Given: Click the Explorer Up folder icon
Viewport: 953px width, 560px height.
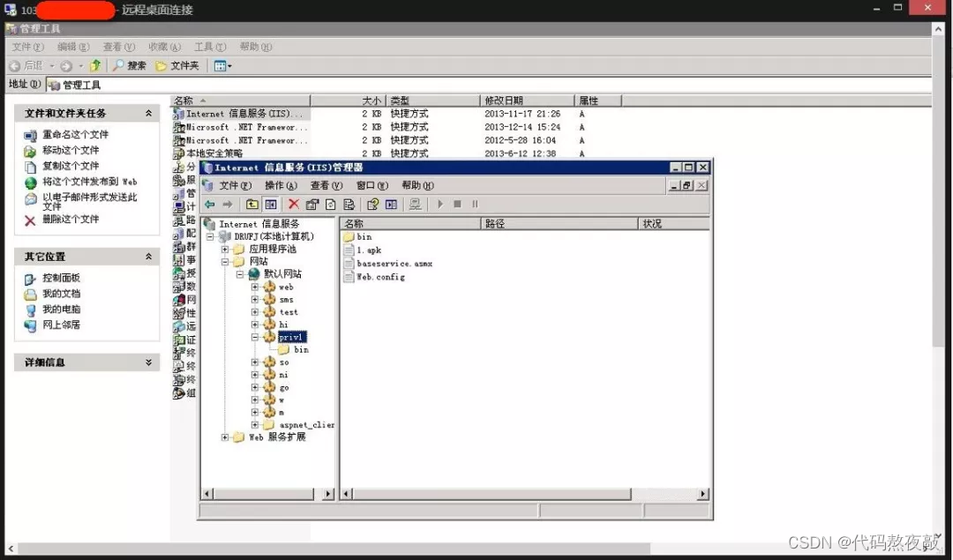Looking at the screenshot, I should pyautogui.click(x=95, y=65).
